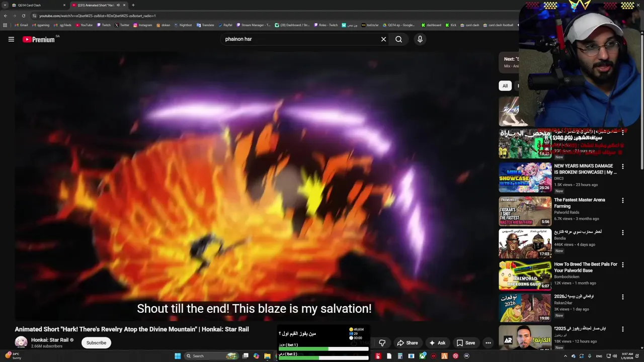Screen dimensions: 644x362
Task: Click the magnifier search button
Action: (x=398, y=39)
